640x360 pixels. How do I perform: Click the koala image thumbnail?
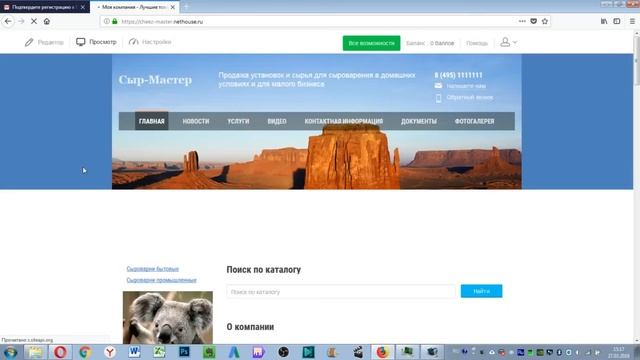pos(168,318)
